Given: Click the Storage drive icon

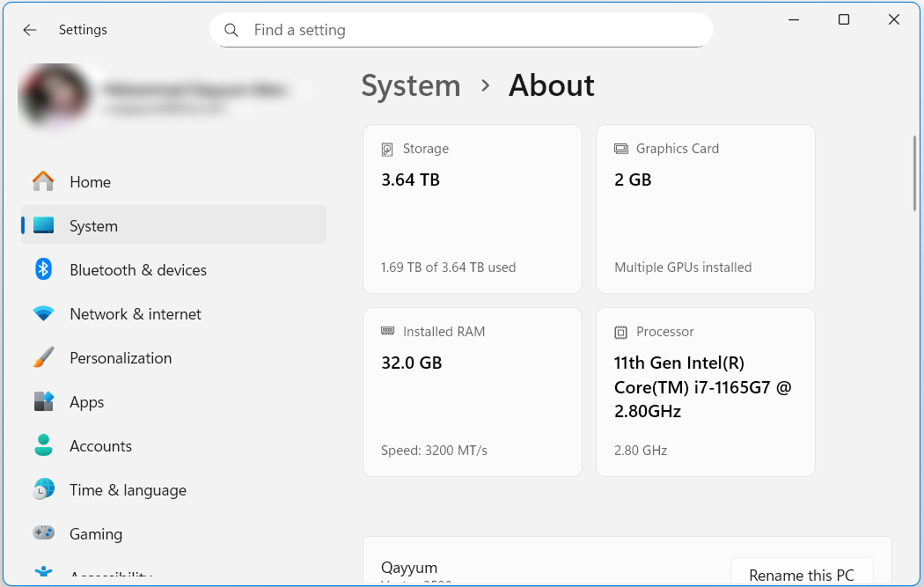Looking at the screenshot, I should coord(387,149).
